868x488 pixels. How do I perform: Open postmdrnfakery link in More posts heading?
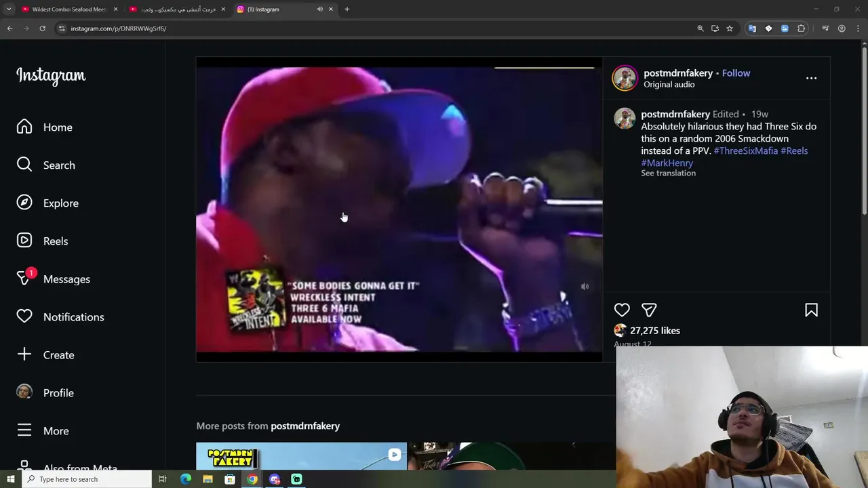pos(305,426)
